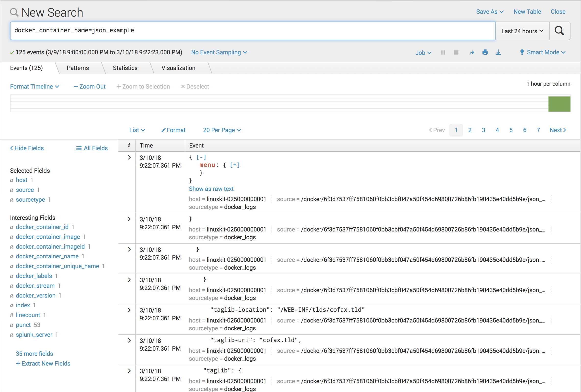The width and height of the screenshot is (581, 392).
Task: Open the 20 Per Page dropdown
Action: click(x=221, y=130)
